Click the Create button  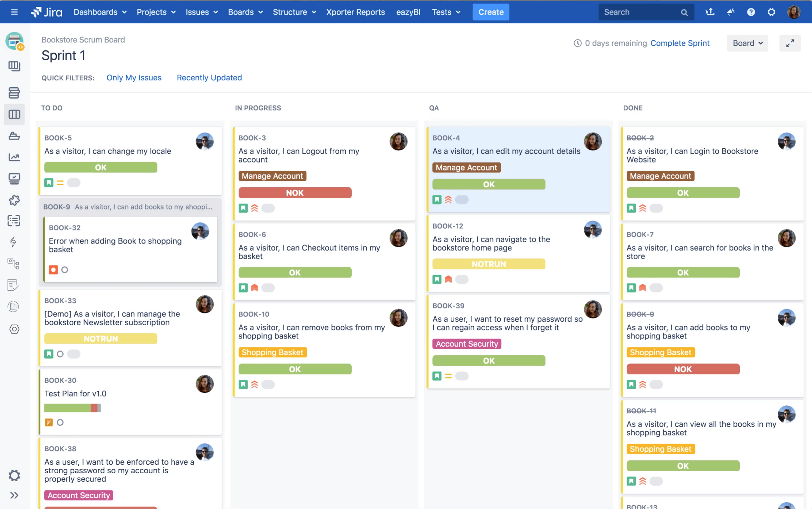coord(491,12)
